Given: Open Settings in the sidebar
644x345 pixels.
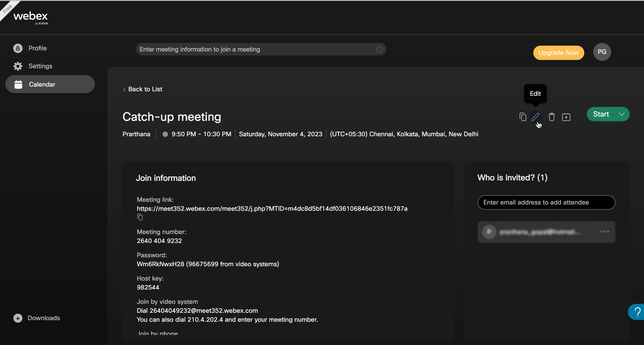Looking at the screenshot, I should coord(40,66).
